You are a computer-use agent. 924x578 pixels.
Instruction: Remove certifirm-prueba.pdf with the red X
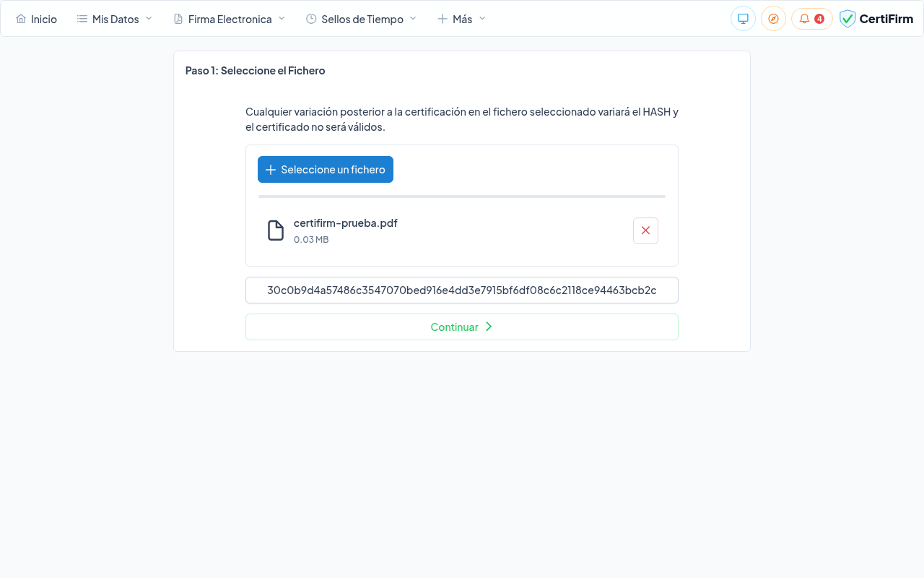tap(645, 230)
